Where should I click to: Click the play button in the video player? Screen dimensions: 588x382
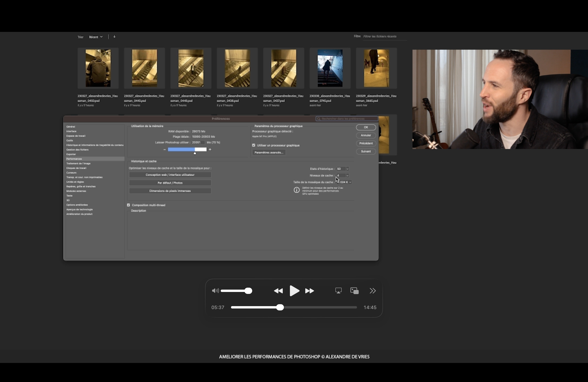click(294, 291)
